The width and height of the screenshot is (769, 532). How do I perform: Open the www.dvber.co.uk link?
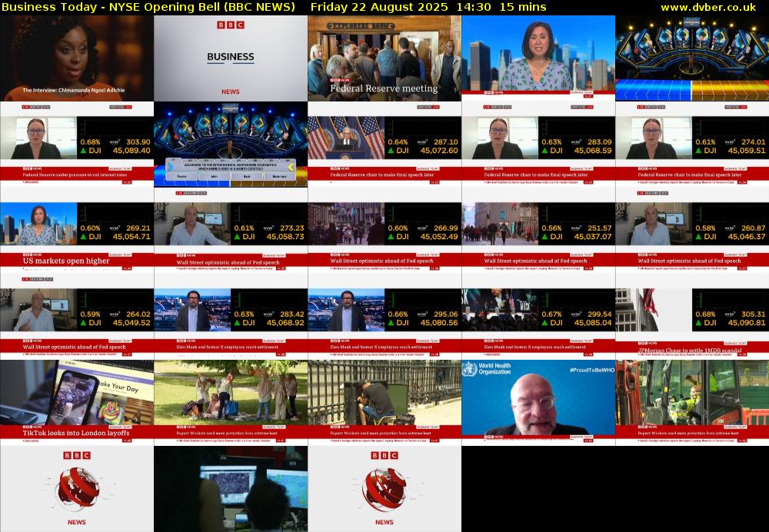[712, 7]
